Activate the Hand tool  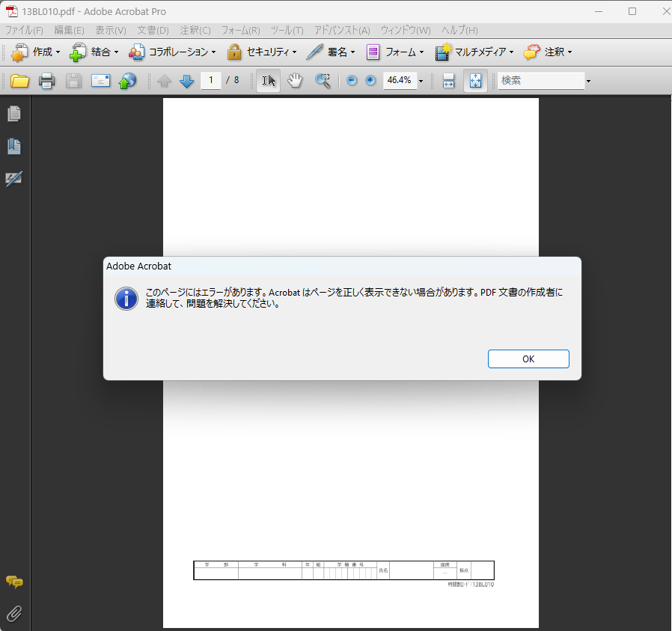coord(295,81)
